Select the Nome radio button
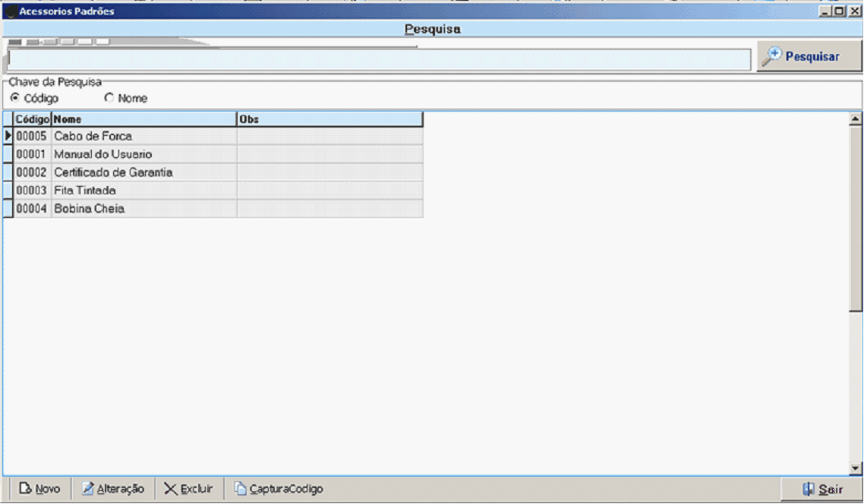The height and width of the screenshot is (504, 864). pyautogui.click(x=109, y=98)
